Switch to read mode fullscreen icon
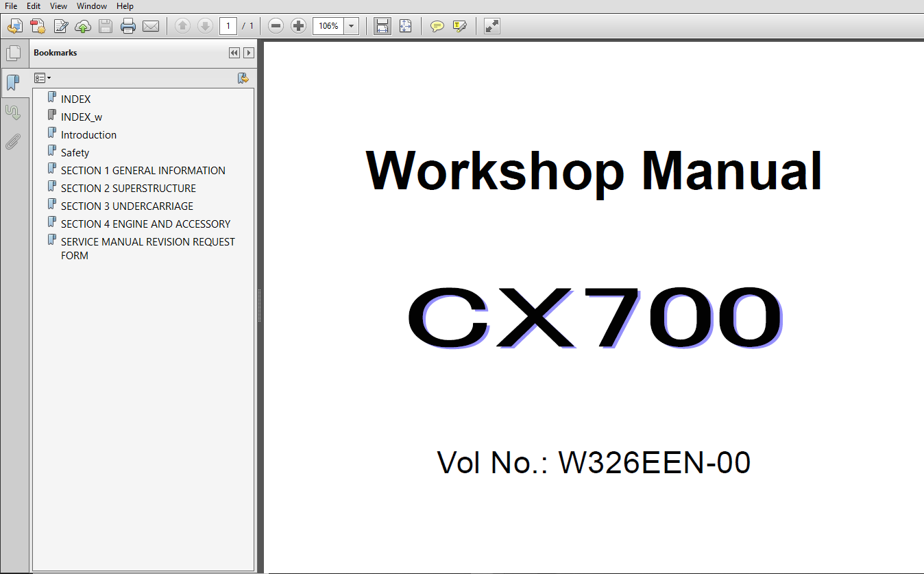Screen dimensions: 924x574 coord(491,26)
